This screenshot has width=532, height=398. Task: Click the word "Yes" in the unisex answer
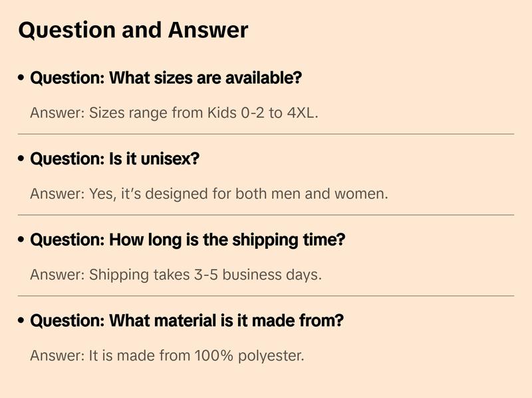[x=100, y=194]
